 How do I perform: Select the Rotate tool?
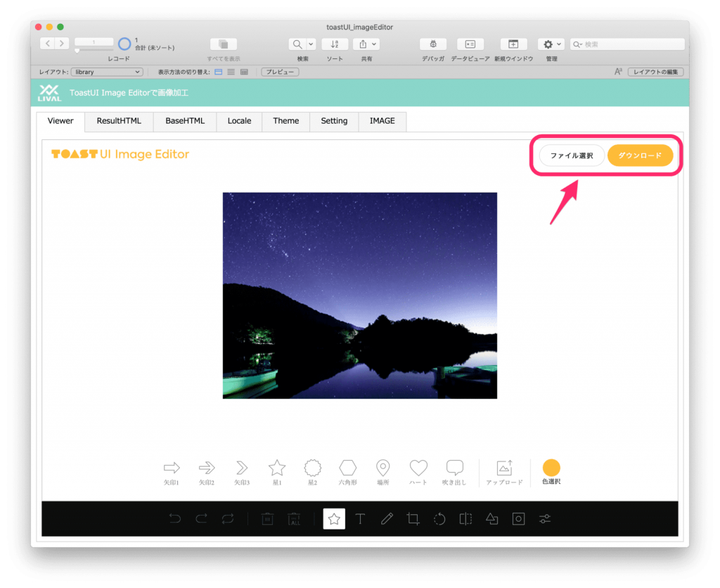tap(439, 519)
